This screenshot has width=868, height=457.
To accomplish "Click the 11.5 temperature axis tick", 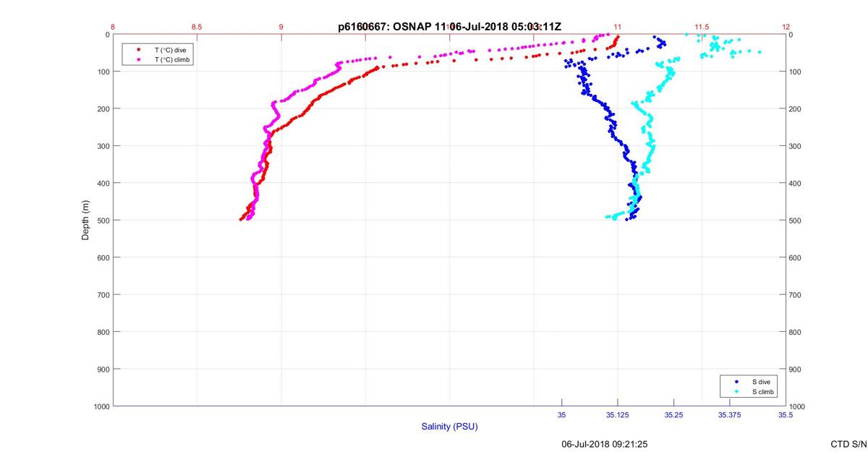I will (702, 27).
